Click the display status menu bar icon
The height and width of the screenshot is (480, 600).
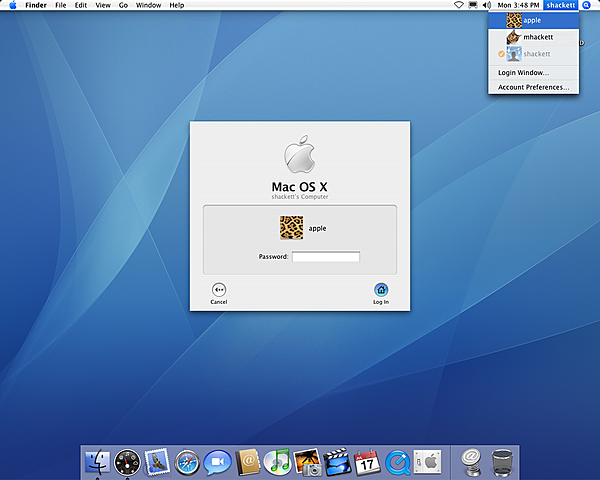point(473,5)
